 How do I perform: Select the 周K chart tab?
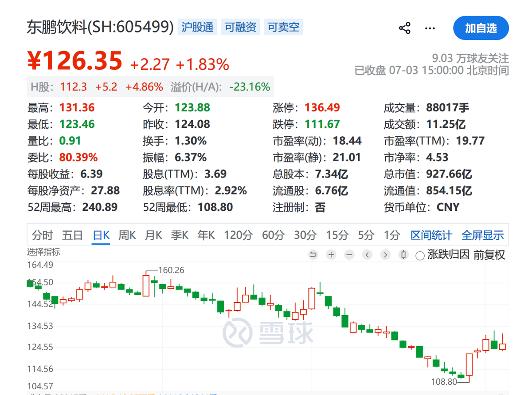127,235
